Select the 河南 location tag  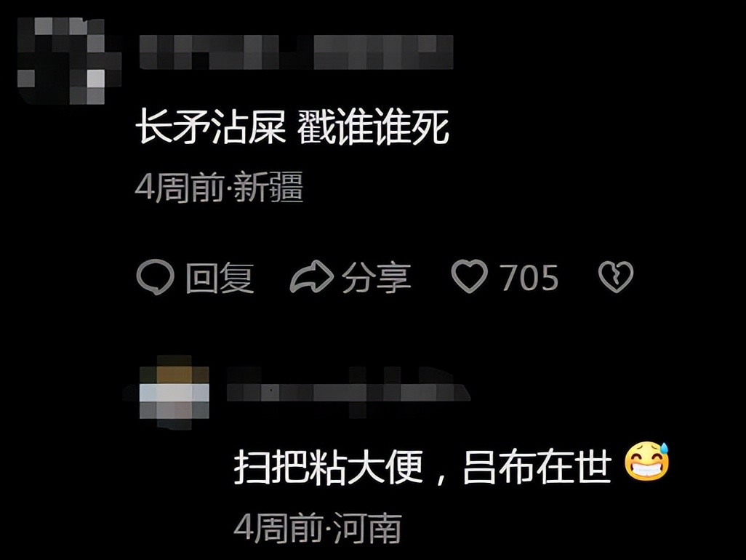tap(366, 528)
